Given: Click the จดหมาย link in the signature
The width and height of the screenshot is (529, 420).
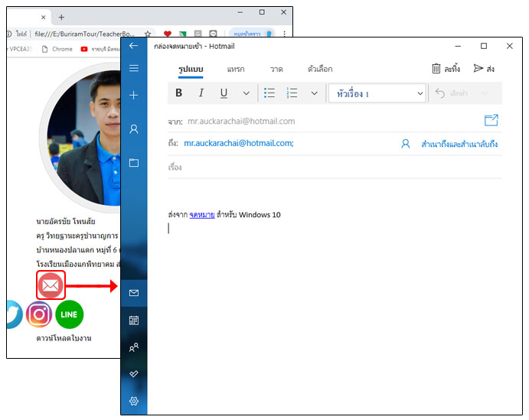Looking at the screenshot, I should point(202,215).
